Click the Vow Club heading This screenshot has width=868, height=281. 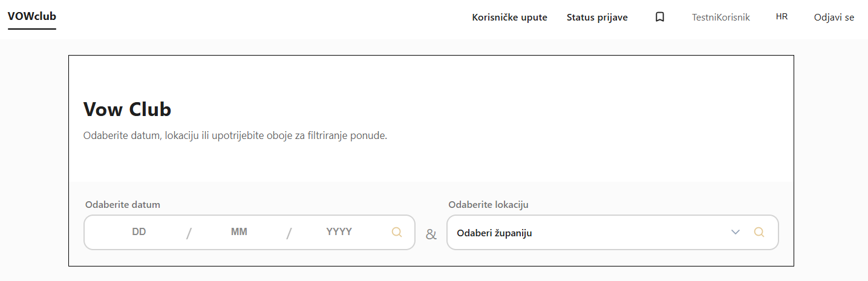pos(127,109)
